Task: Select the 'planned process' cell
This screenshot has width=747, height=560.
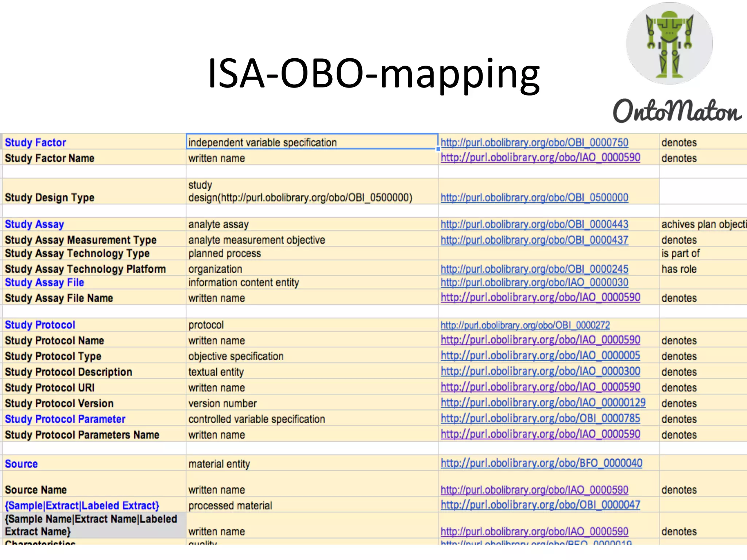Action: [x=312, y=253]
